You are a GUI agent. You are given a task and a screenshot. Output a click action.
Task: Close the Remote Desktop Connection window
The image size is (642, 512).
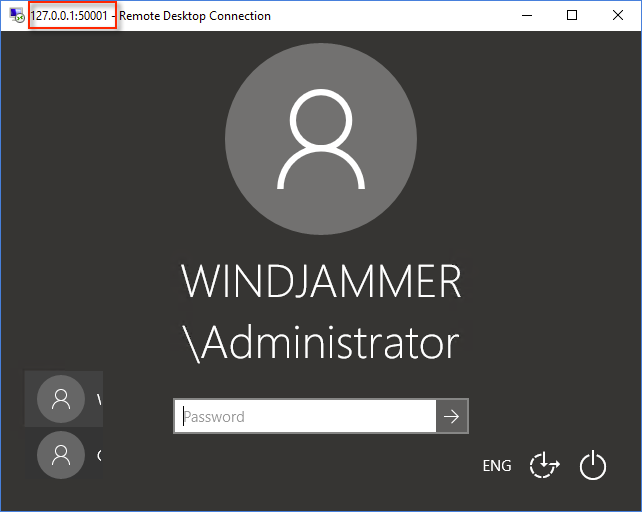pyautogui.click(x=618, y=16)
